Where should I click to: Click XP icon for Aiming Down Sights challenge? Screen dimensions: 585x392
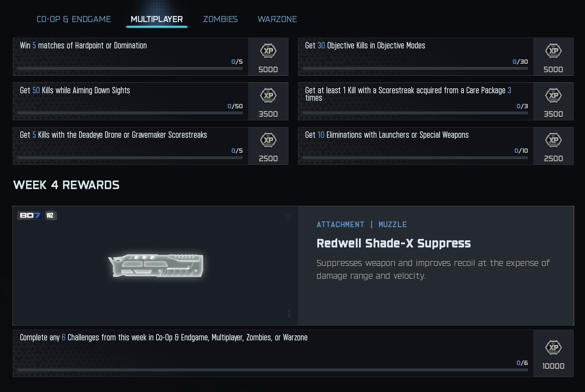tap(268, 95)
